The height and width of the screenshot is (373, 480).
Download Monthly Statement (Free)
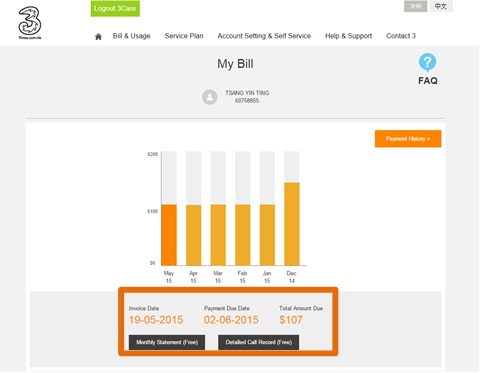[167, 342]
